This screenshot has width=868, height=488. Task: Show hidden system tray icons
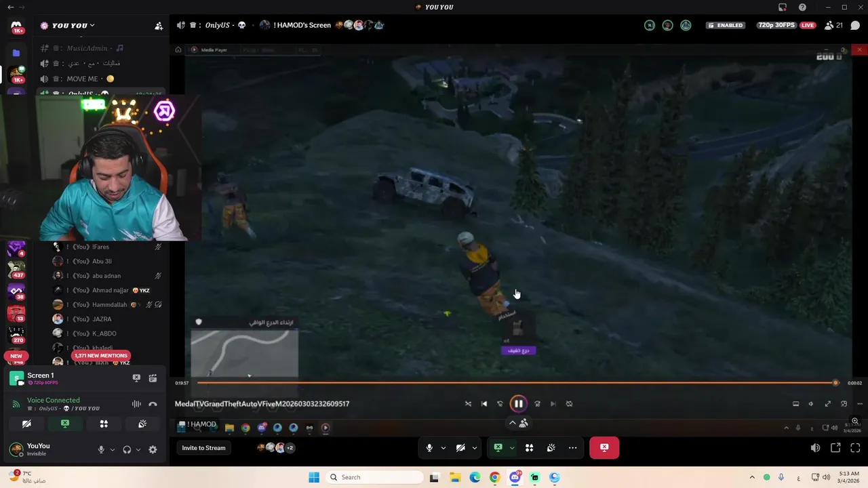tap(752, 477)
